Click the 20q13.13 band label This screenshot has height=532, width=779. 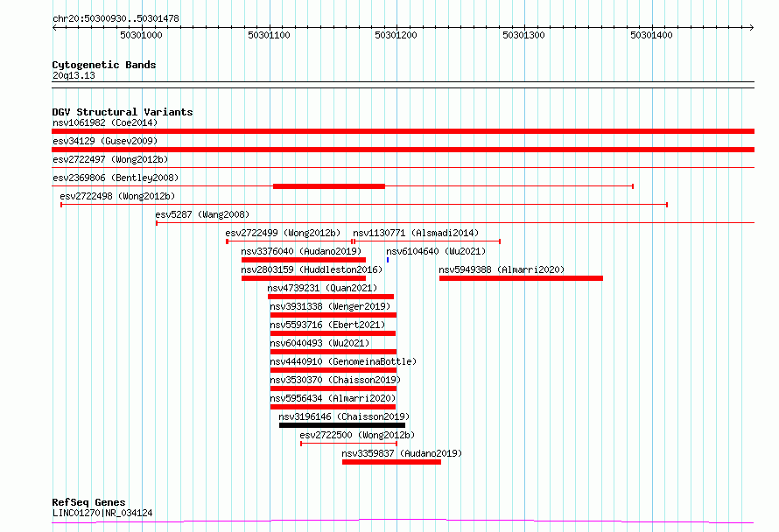coord(74,75)
